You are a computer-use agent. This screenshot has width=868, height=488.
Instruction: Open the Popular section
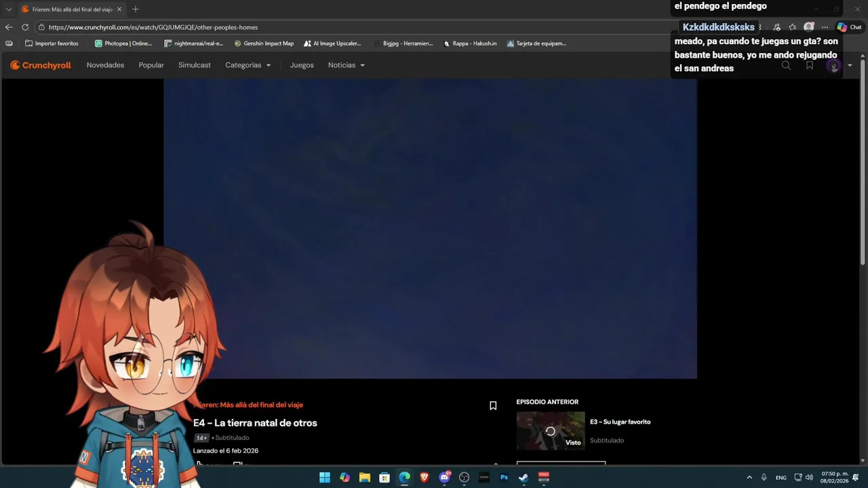click(151, 65)
